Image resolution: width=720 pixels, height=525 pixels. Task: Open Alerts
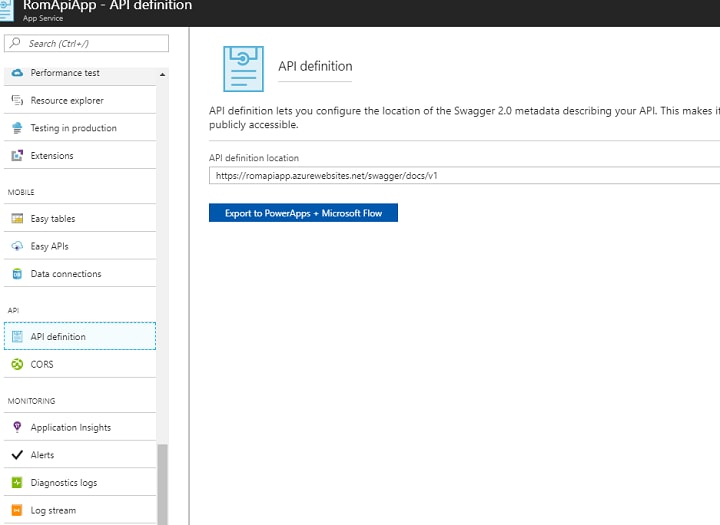coord(80,455)
